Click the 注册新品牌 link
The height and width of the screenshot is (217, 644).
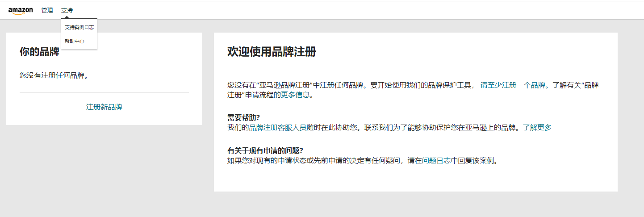104,107
